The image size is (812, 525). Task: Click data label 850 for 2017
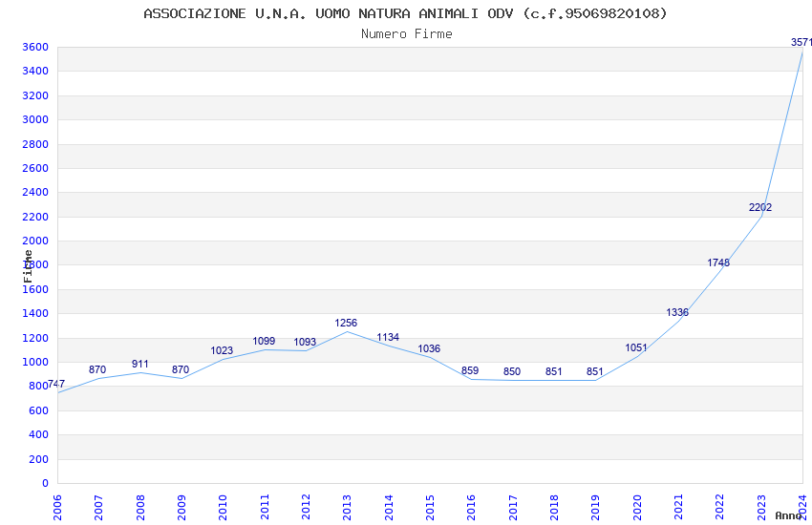[x=512, y=371]
